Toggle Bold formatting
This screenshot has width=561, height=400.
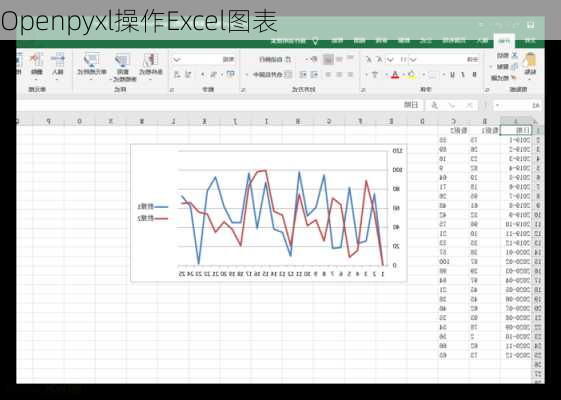(474, 74)
